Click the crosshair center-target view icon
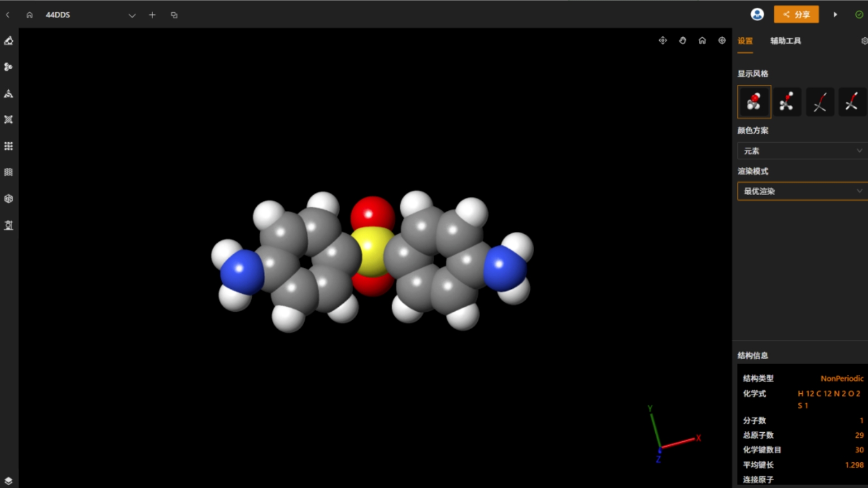The height and width of the screenshot is (488, 868). (722, 41)
